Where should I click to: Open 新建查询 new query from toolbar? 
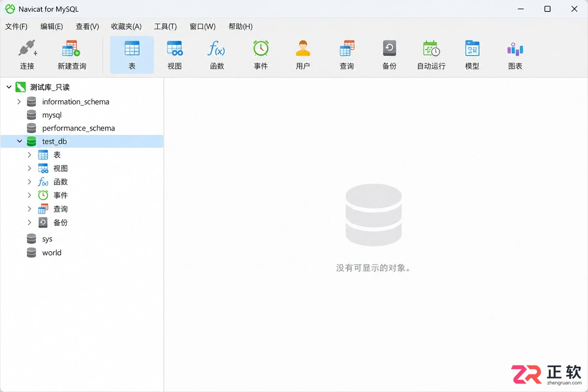tap(72, 55)
